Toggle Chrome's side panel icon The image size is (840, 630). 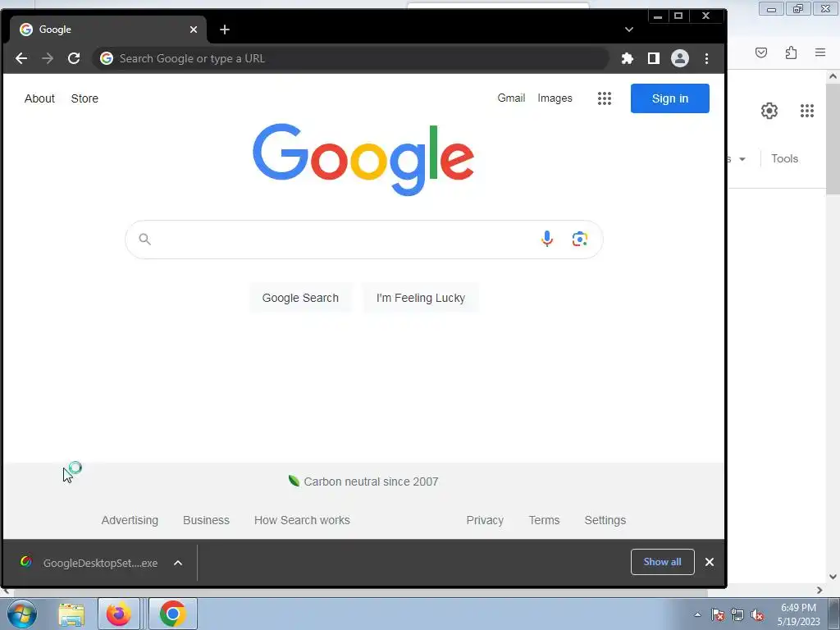(654, 58)
